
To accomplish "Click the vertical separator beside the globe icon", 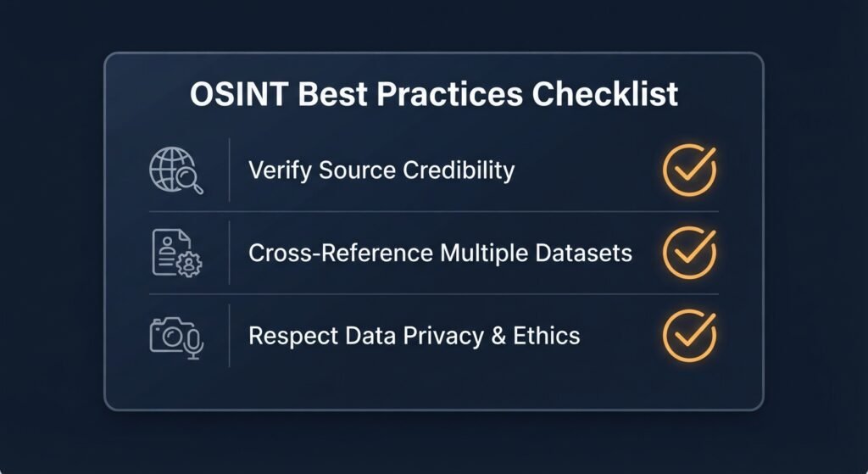I will coord(229,170).
